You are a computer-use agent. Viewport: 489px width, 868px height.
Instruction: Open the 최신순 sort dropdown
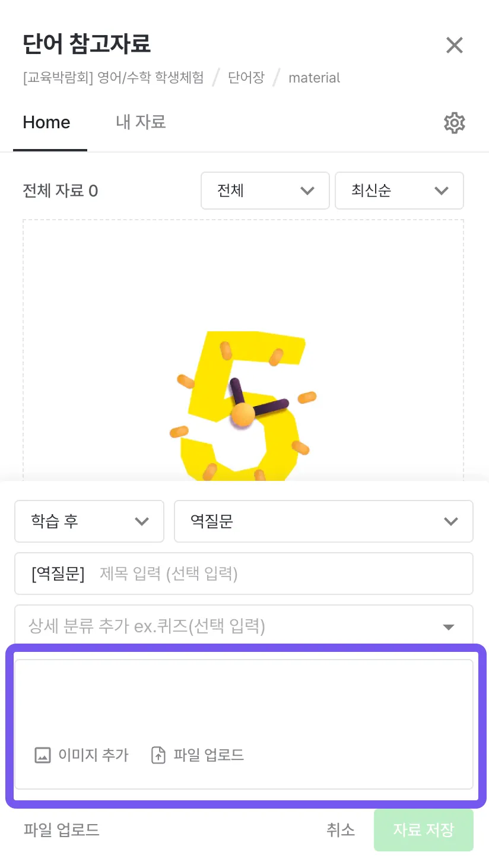399,191
